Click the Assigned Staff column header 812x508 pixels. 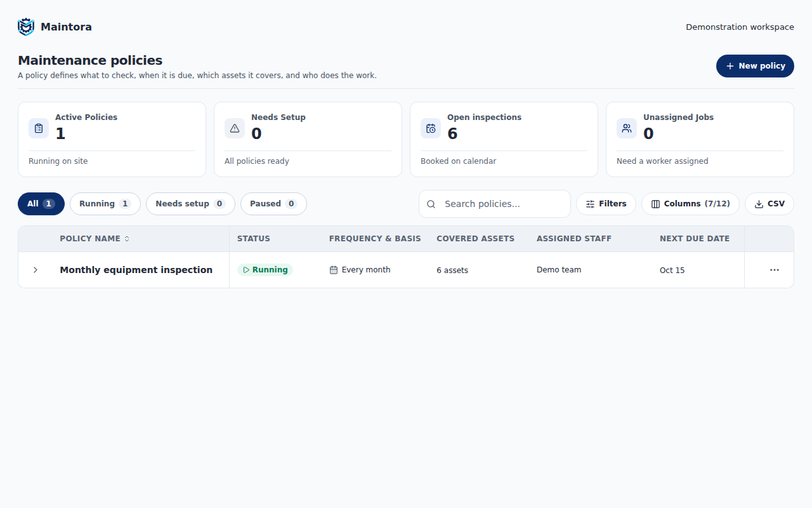click(x=574, y=239)
